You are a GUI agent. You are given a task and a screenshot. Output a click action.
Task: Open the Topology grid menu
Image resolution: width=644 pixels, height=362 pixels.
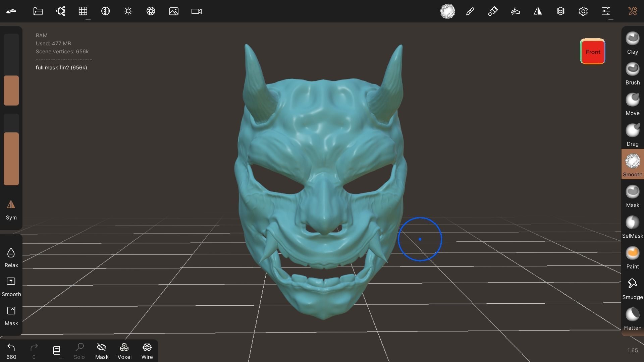point(83,11)
